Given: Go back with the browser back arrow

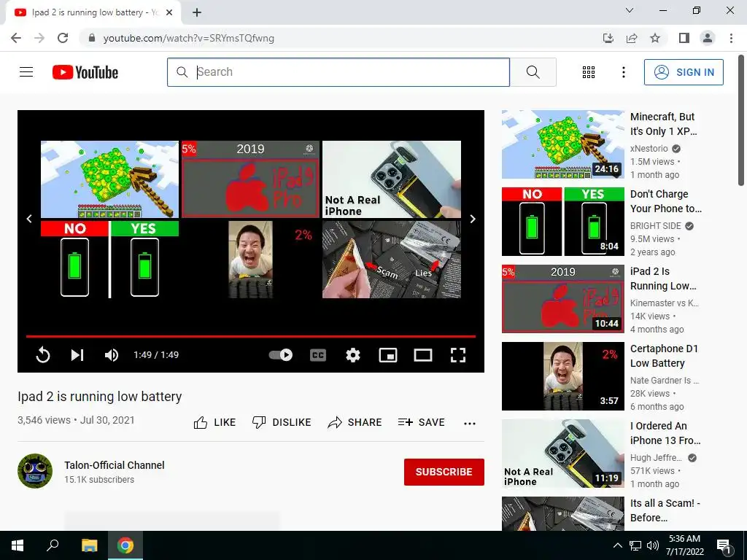Looking at the screenshot, I should (x=16, y=38).
